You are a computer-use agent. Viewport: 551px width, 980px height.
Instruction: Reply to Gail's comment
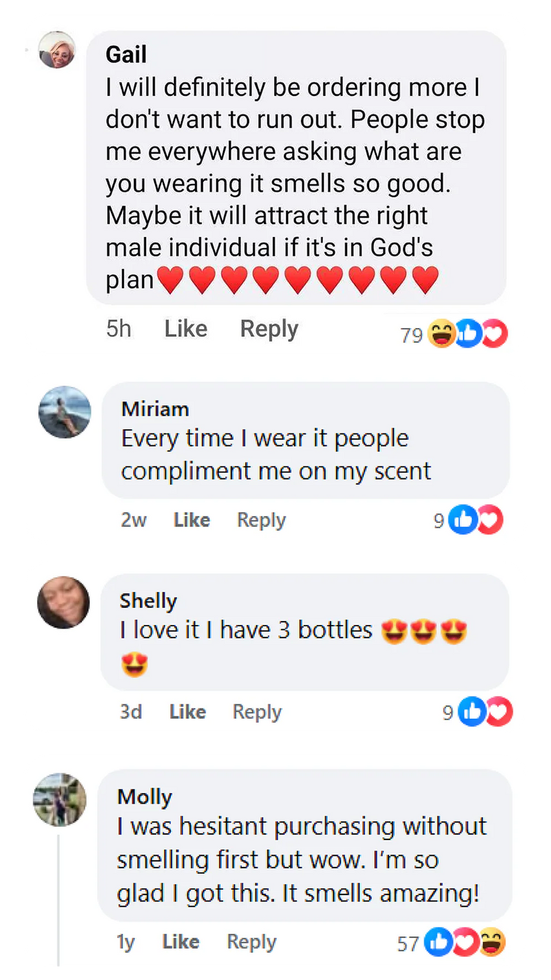tap(269, 329)
